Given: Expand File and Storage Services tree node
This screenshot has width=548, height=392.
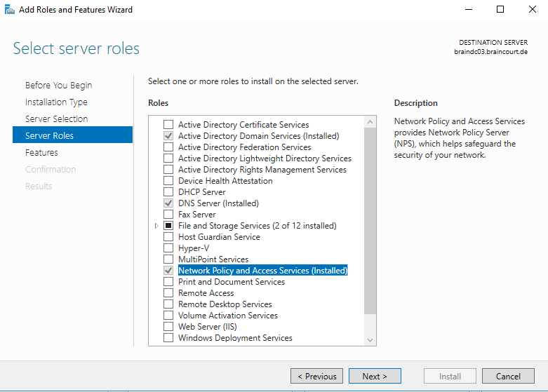Looking at the screenshot, I should 156,226.
